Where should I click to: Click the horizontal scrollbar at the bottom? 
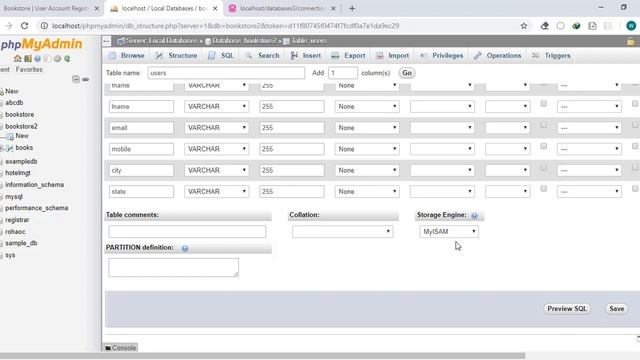coord(262,356)
